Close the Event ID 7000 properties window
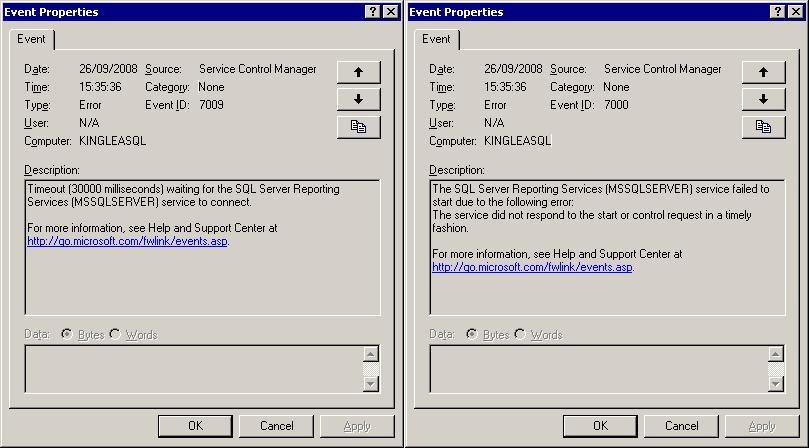The width and height of the screenshot is (809, 448). pyautogui.click(x=796, y=12)
